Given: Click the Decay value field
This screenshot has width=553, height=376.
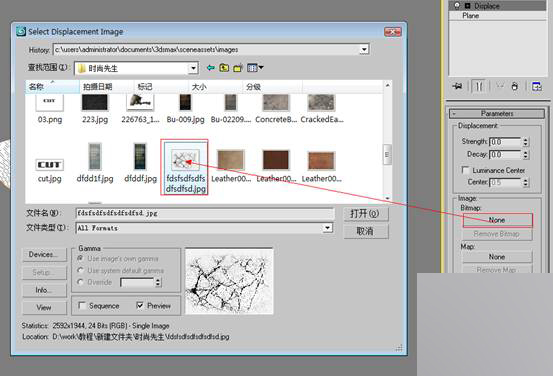Looking at the screenshot, I should 505,155.
